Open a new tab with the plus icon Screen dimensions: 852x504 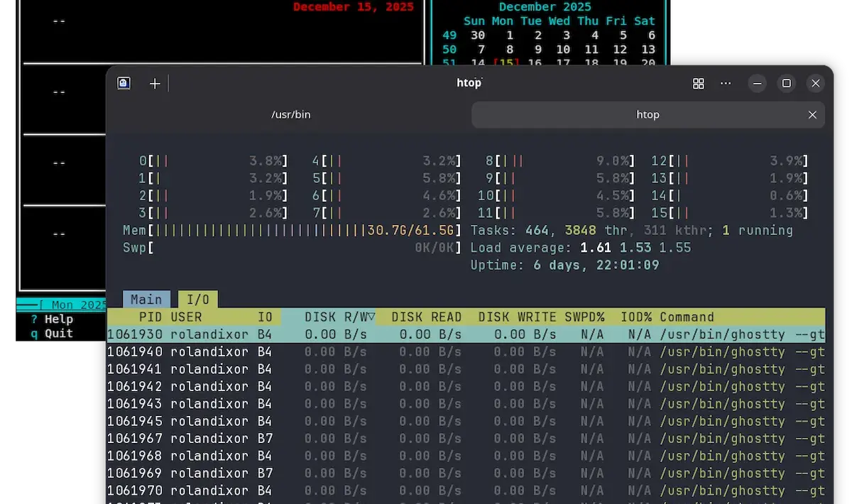(155, 84)
